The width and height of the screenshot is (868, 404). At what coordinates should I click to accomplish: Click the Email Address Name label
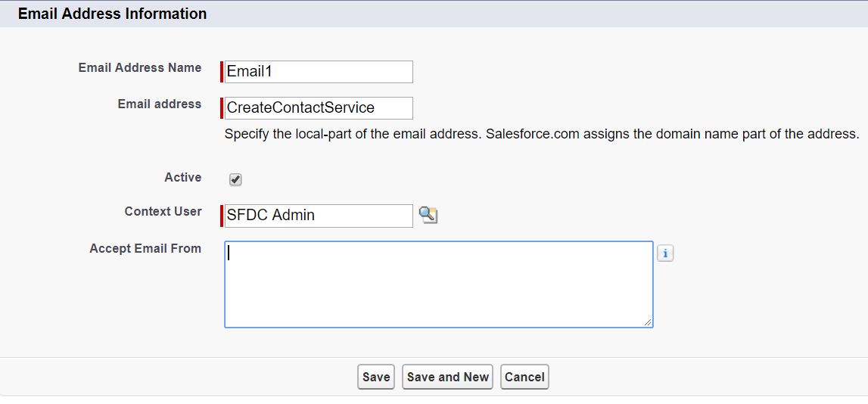pyautogui.click(x=140, y=67)
